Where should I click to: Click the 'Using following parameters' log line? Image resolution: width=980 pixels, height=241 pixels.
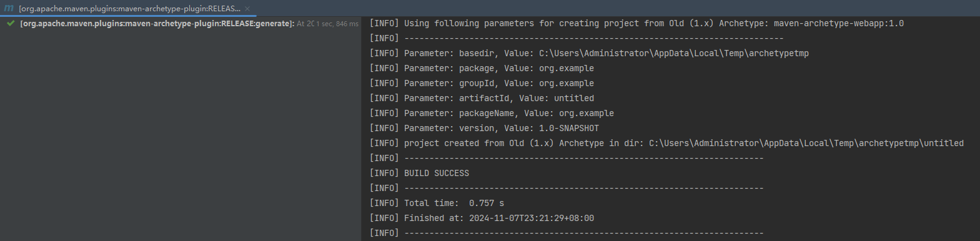636,23
